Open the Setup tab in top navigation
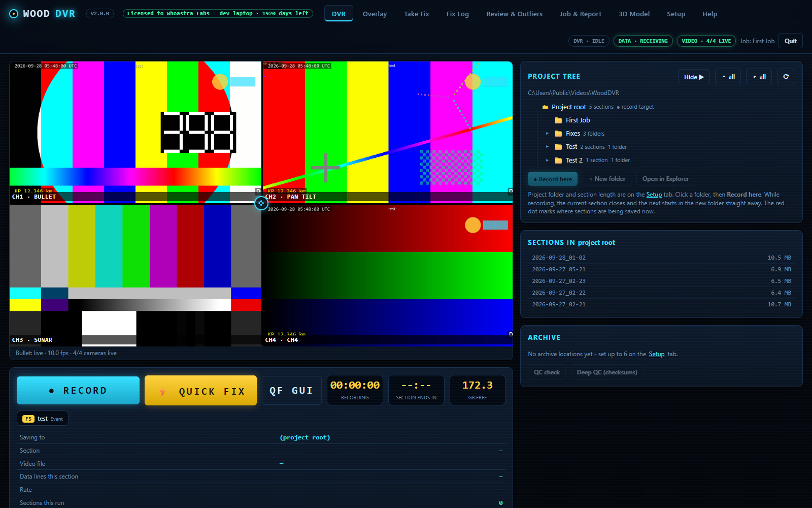Screen dimensions: 812x508 tap(676, 14)
